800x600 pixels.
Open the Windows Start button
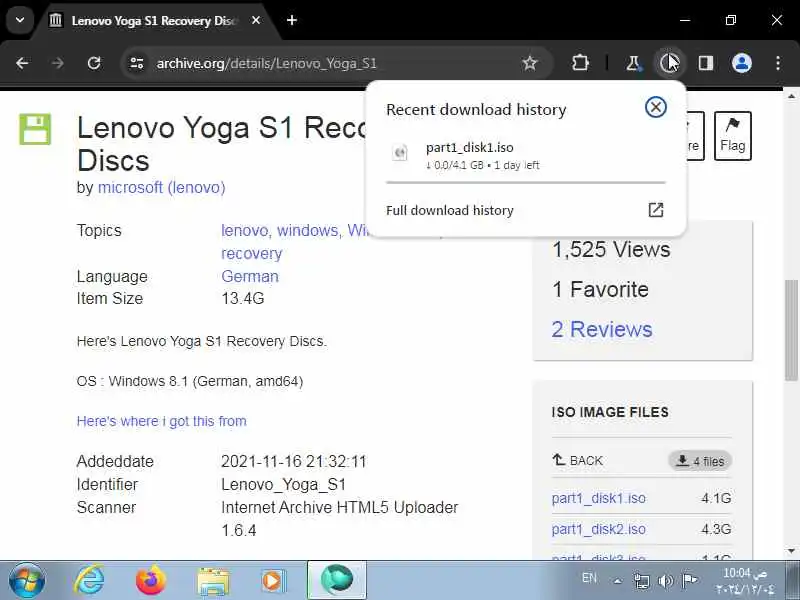click(x=27, y=581)
